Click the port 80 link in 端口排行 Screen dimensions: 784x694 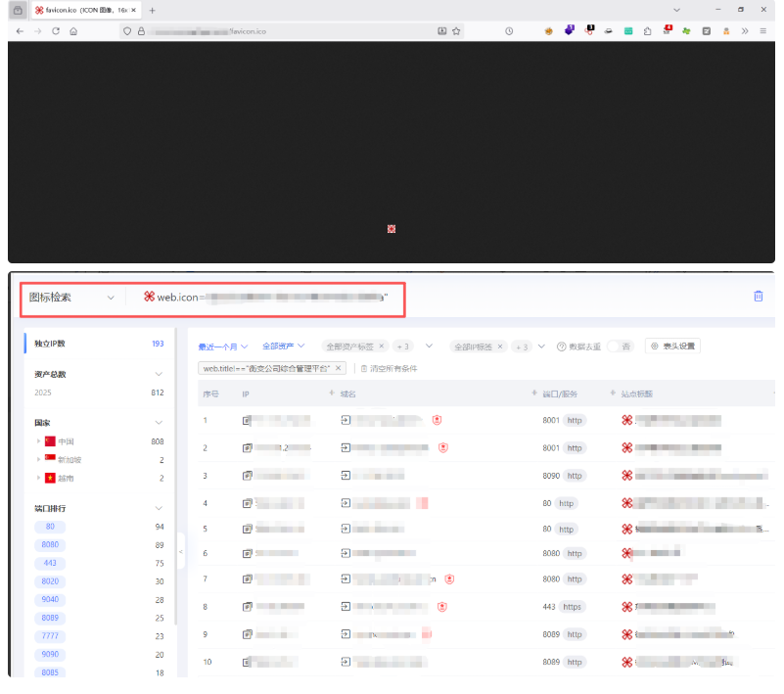tap(49, 527)
